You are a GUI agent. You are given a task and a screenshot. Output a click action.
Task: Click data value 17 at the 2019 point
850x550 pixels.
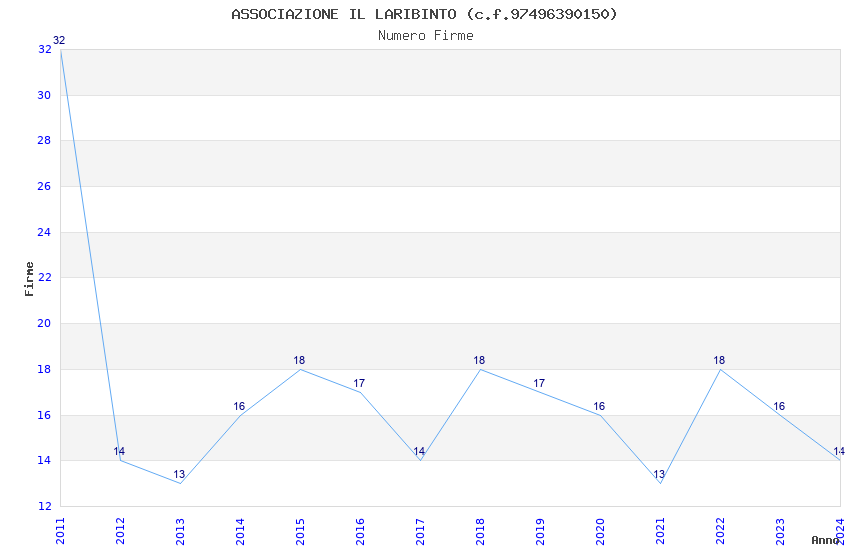tap(539, 383)
